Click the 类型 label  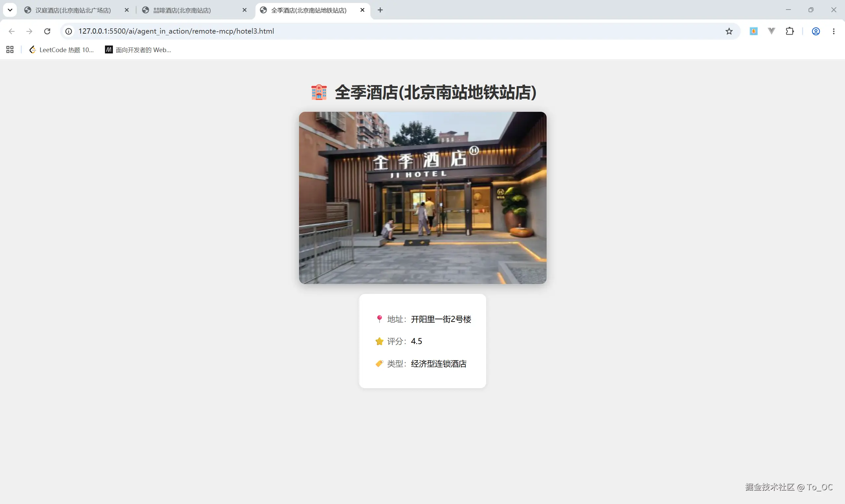(x=397, y=364)
